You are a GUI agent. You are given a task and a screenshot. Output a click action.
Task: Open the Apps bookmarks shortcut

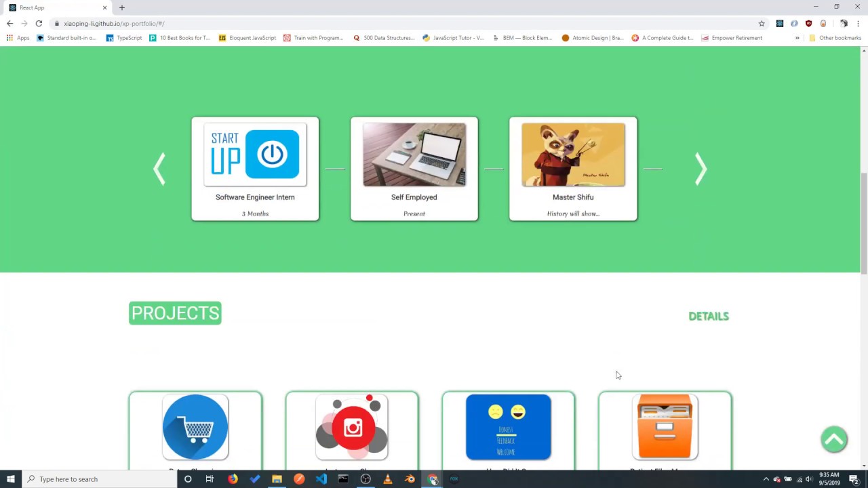(x=18, y=38)
